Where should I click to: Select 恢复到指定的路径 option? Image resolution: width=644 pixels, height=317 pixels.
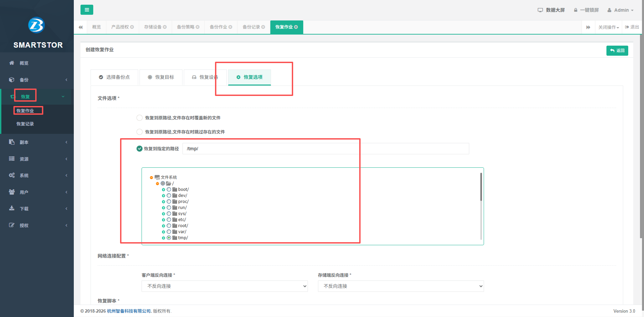click(140, 149)
